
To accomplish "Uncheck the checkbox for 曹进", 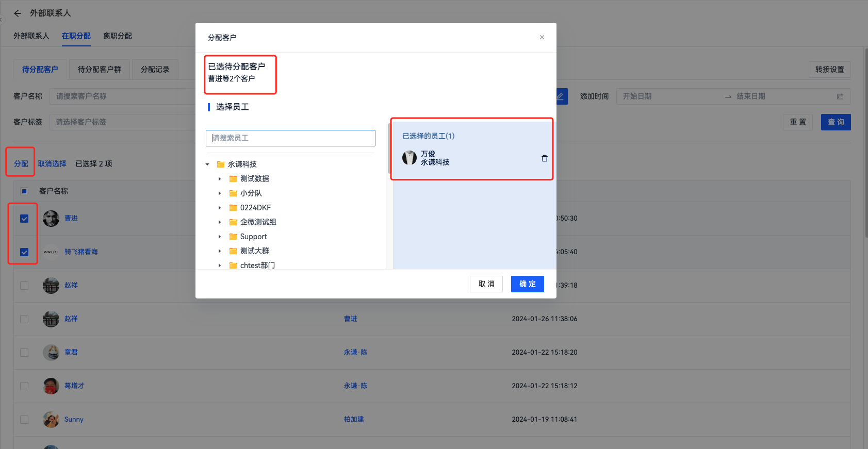I will pyautogui.click(x=24, y=219).
